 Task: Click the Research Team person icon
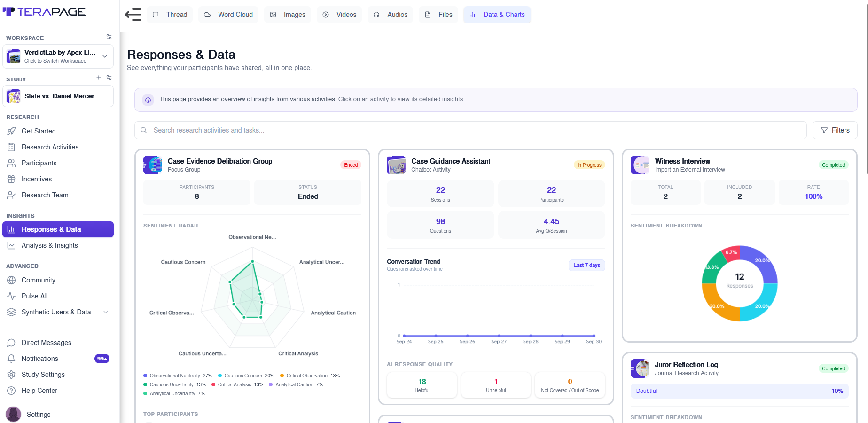(x=11, y=195)
